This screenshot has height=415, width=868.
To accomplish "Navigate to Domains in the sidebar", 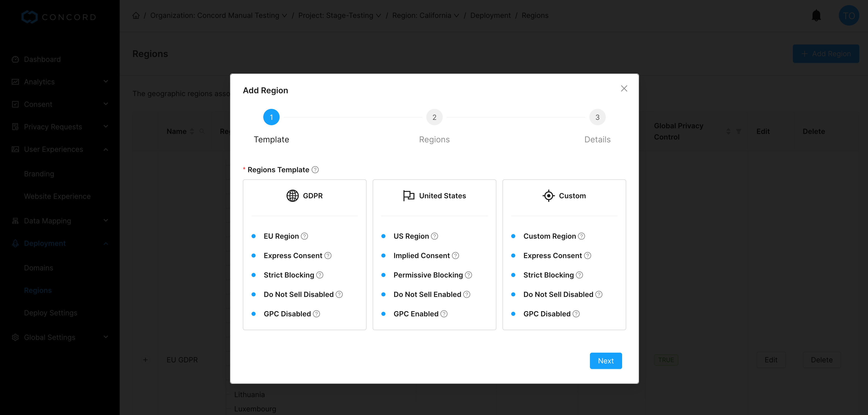I will [x=38, y=268].
